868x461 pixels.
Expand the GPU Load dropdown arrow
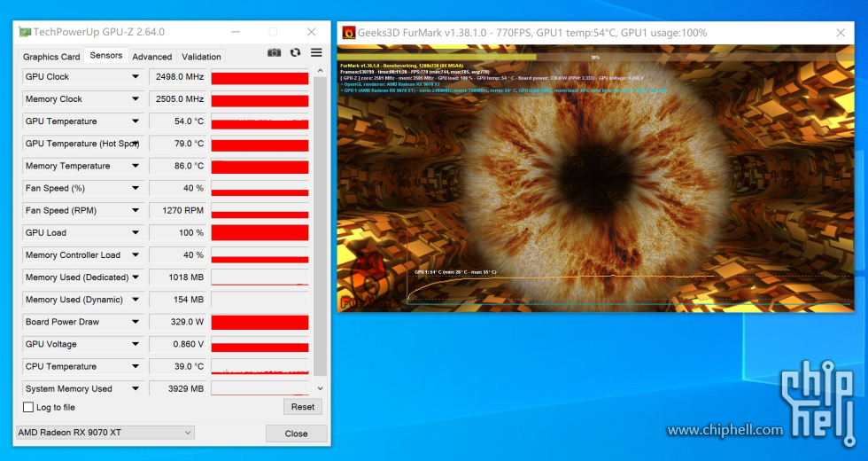[x=135, y=232]
